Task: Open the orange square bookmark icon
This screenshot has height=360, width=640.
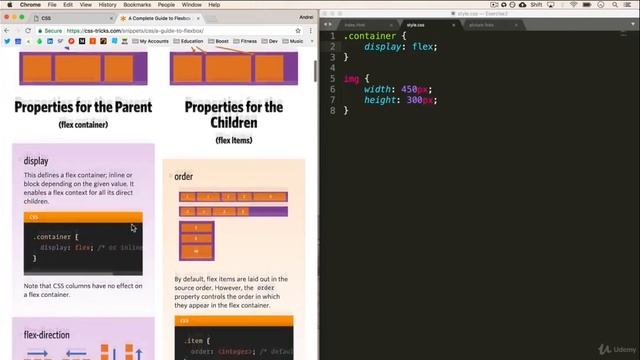Action: click(x=93, y=41)
